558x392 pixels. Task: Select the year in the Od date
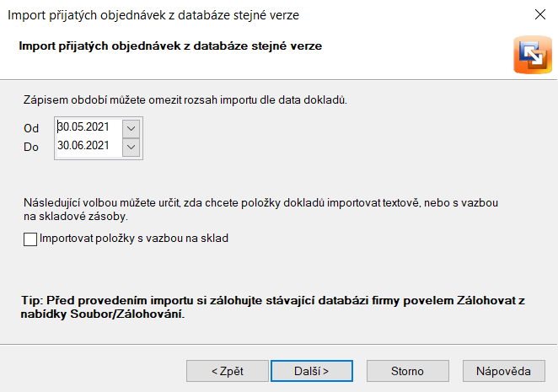(97, 127)
